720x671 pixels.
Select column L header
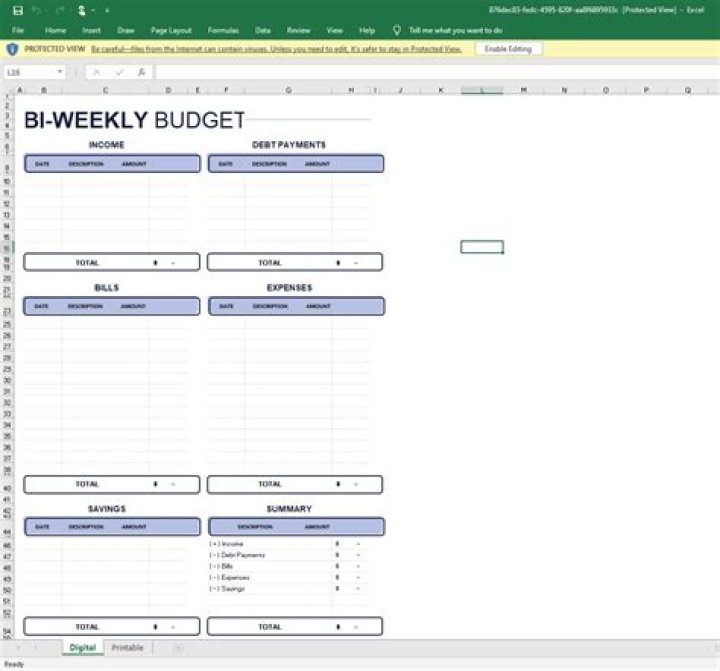[x=482, y=90]
